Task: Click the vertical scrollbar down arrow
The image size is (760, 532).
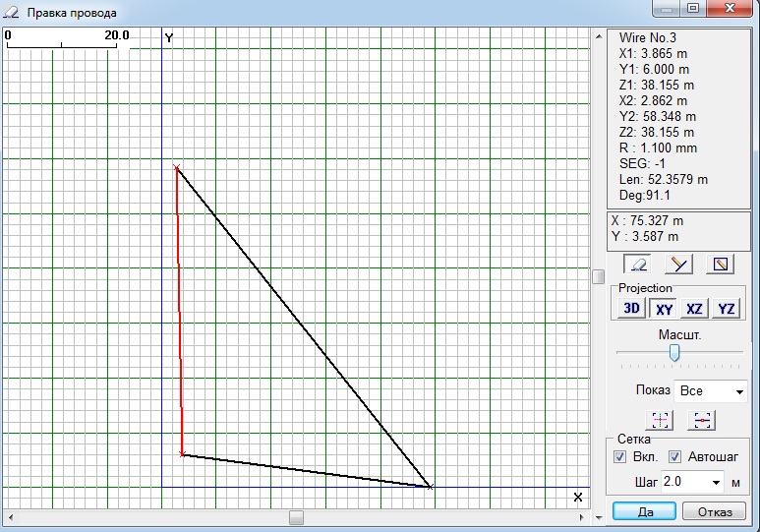Action: 599,517
